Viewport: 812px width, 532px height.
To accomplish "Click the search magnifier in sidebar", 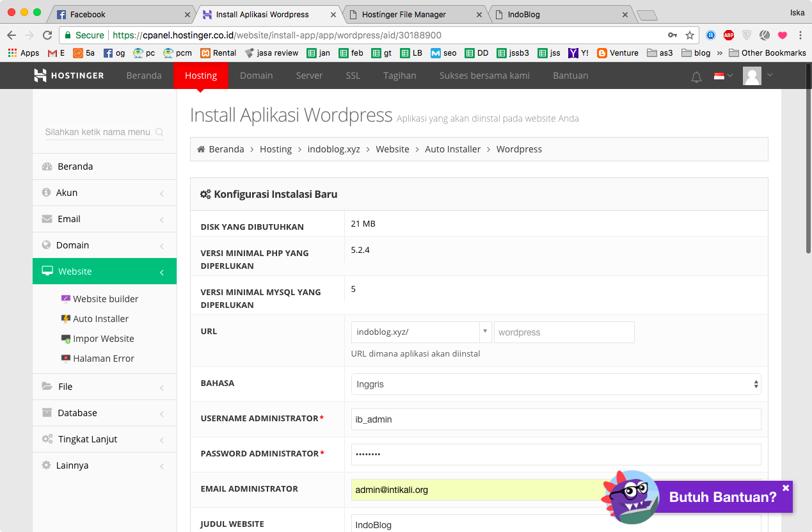I will point(159,133).
